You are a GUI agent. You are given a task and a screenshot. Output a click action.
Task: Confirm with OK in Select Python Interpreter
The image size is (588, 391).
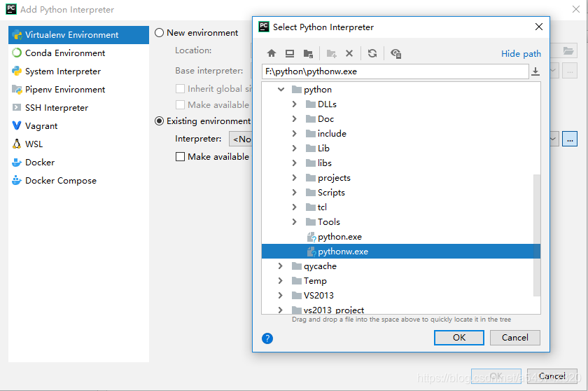[x=459, y=337]
